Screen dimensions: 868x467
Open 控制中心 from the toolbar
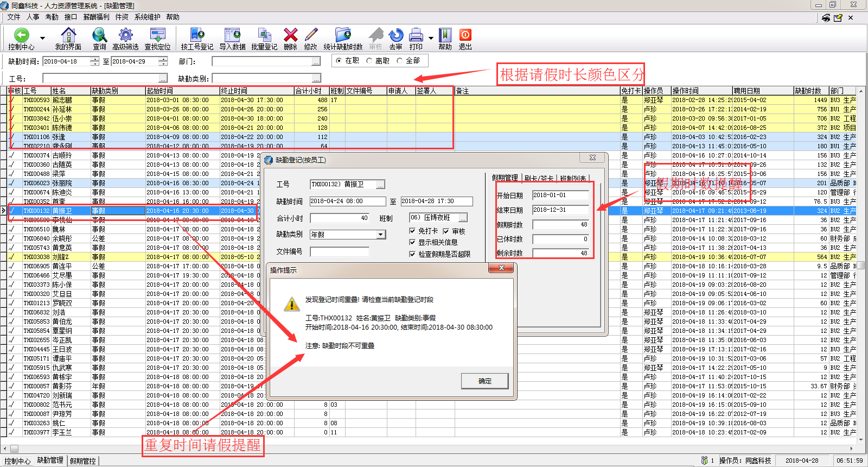point(21,39)
